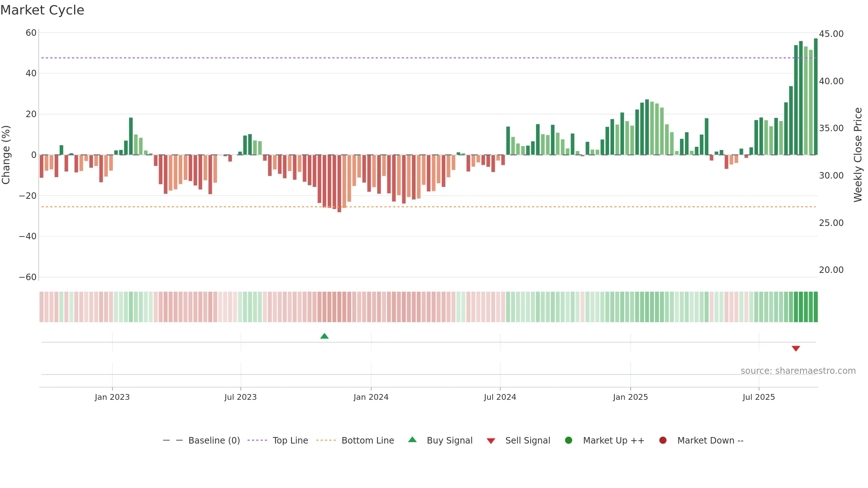Click the tallest green bar at chart's far right
The height and width of the screenshot is (488, 868).
click(x=816, y=97)
